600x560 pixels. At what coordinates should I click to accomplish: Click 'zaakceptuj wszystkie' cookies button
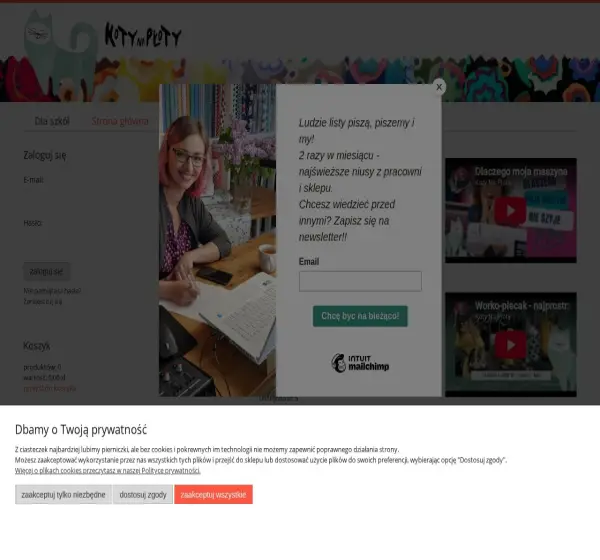pyautogui.click(x=213, y=495)
